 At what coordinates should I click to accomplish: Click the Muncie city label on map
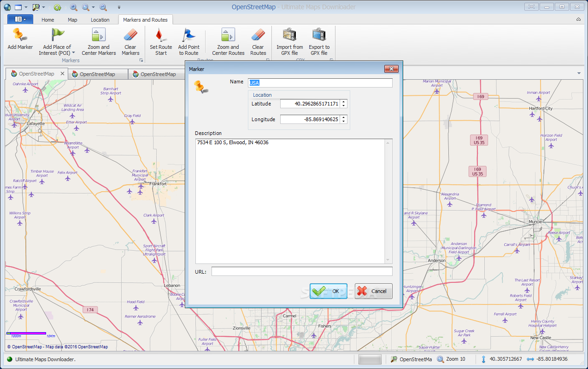click(535, 222)
